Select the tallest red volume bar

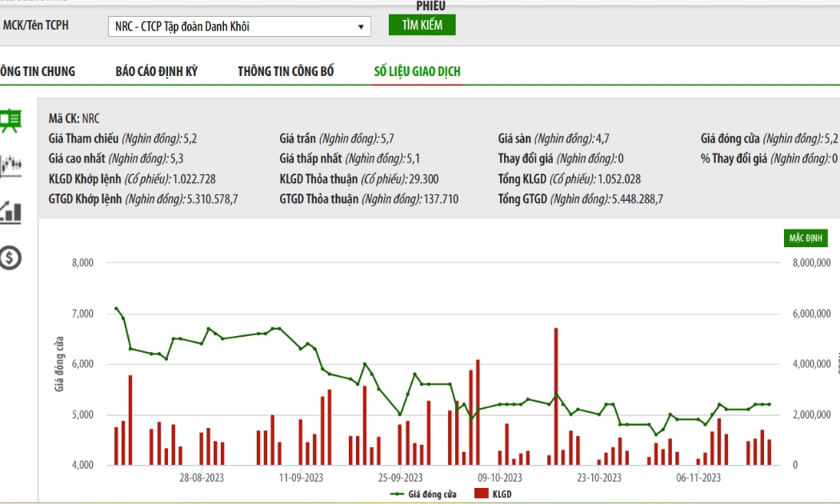click(x=556, y=396)
